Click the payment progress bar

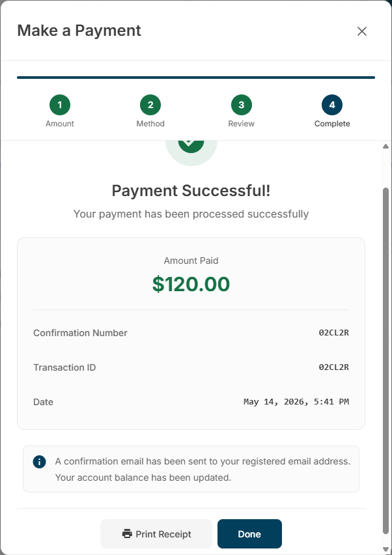click(196, 78)
